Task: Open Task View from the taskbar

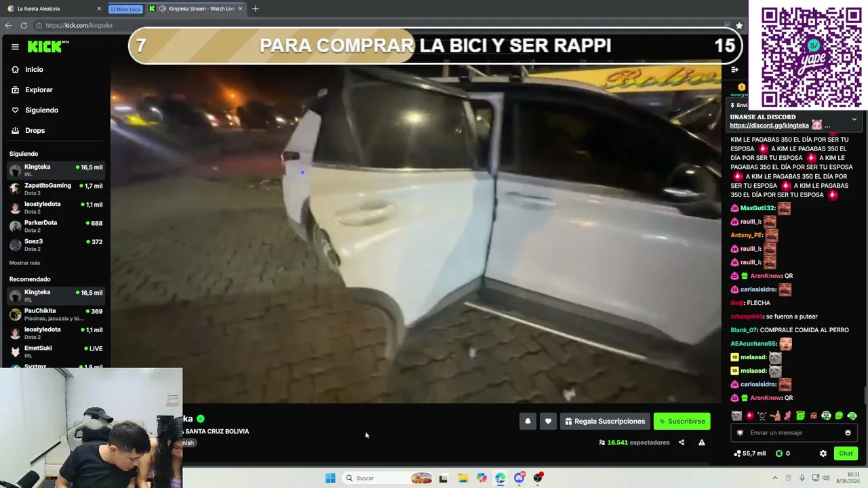Action: [443, 478]
